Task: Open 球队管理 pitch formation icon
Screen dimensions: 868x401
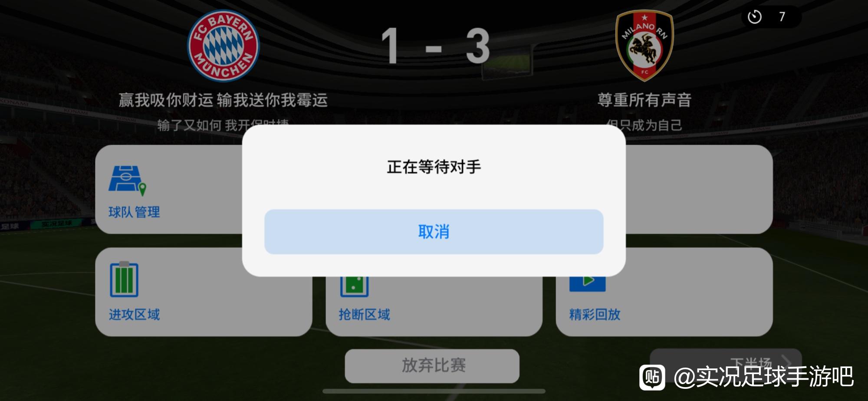Action: pyautogui.click(x=127, y=181)
